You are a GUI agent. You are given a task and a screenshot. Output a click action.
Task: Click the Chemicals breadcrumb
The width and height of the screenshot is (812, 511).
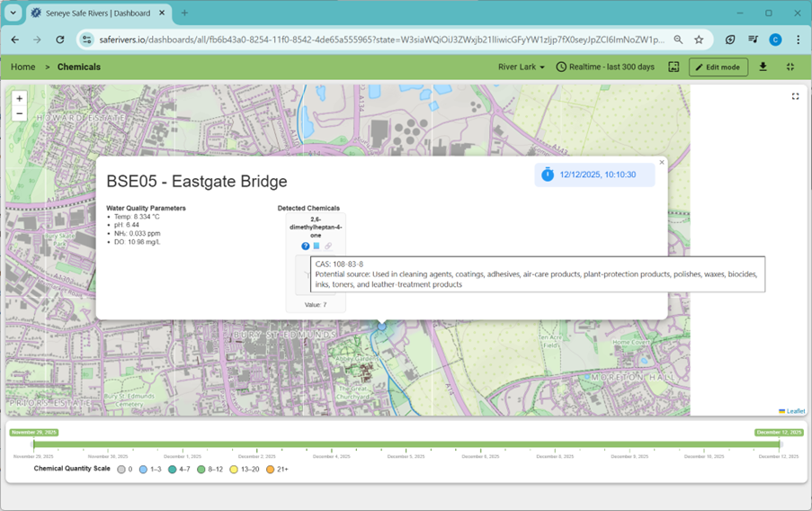(79, 67)
